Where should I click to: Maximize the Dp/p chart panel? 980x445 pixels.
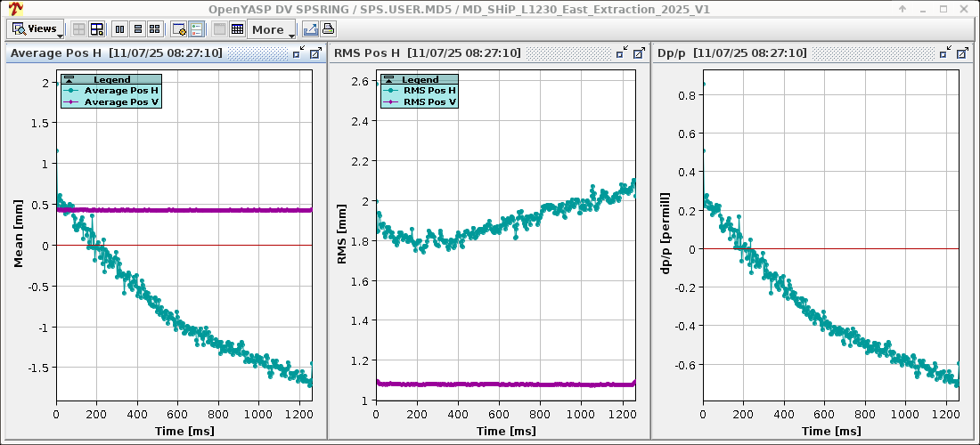click(x=961, y=53)
